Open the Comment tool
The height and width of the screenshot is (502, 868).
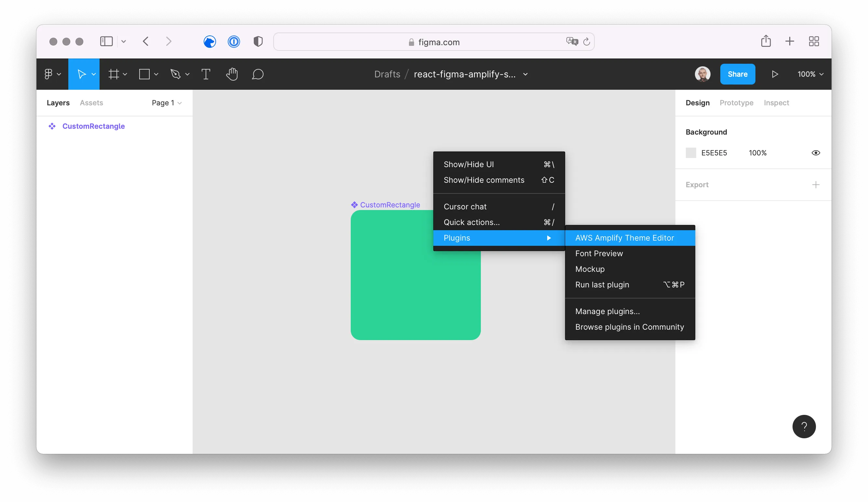258,74
